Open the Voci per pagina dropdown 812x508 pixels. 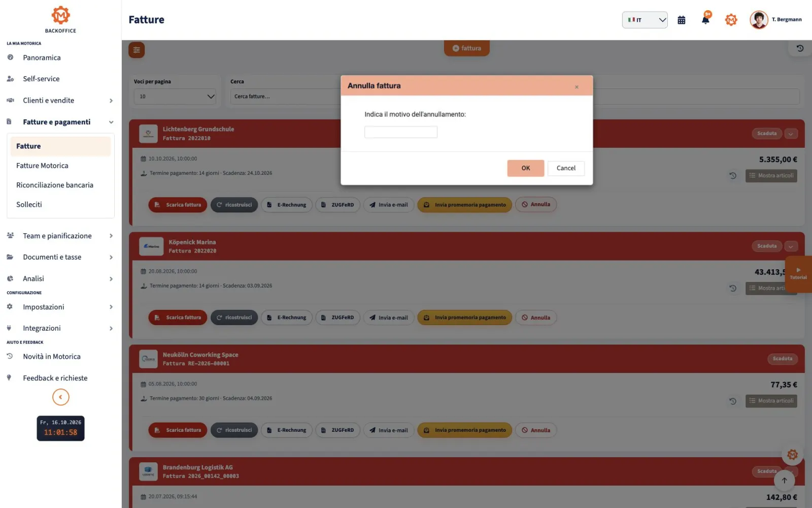pos(175,97)
